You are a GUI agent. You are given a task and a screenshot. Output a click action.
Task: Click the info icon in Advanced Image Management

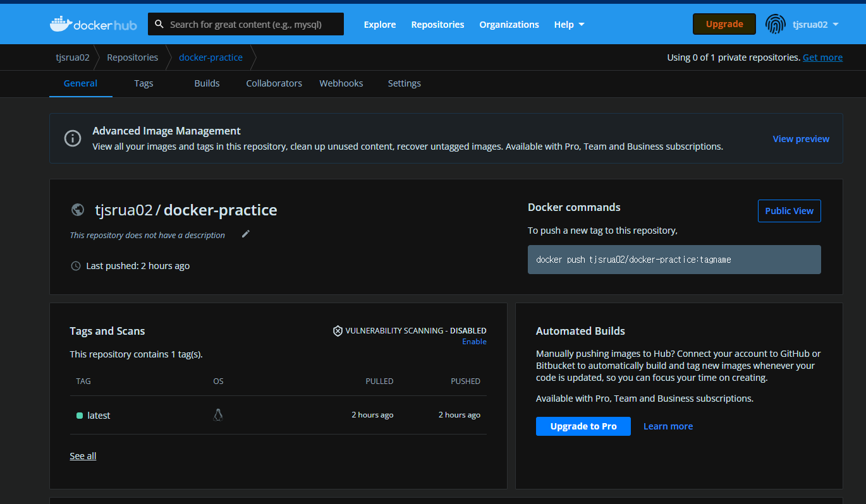73,138
